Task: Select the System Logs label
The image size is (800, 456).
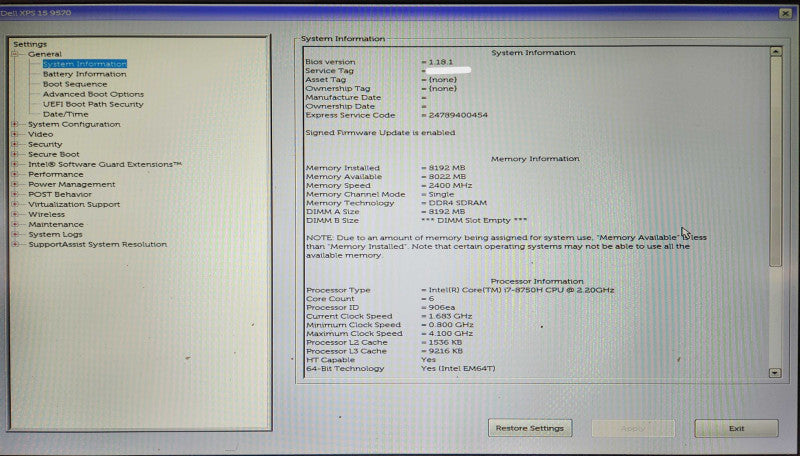Action: 55,234
